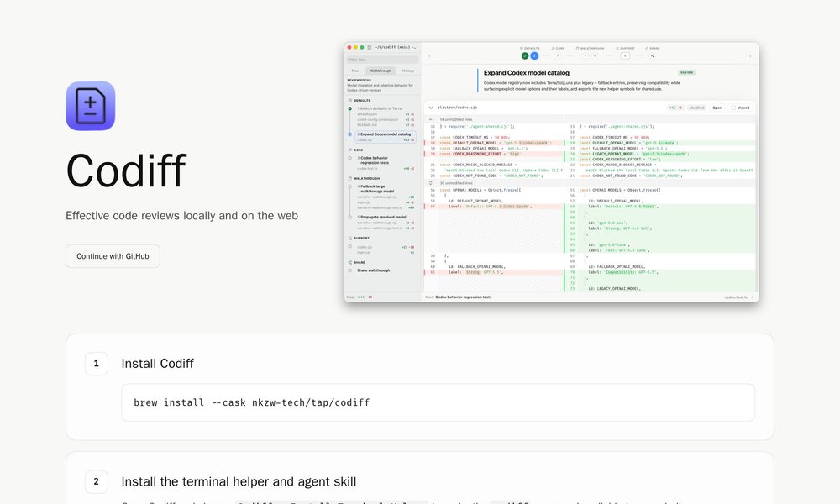Click the Walkthrough section icon in the sidebar

pos(349,178)
